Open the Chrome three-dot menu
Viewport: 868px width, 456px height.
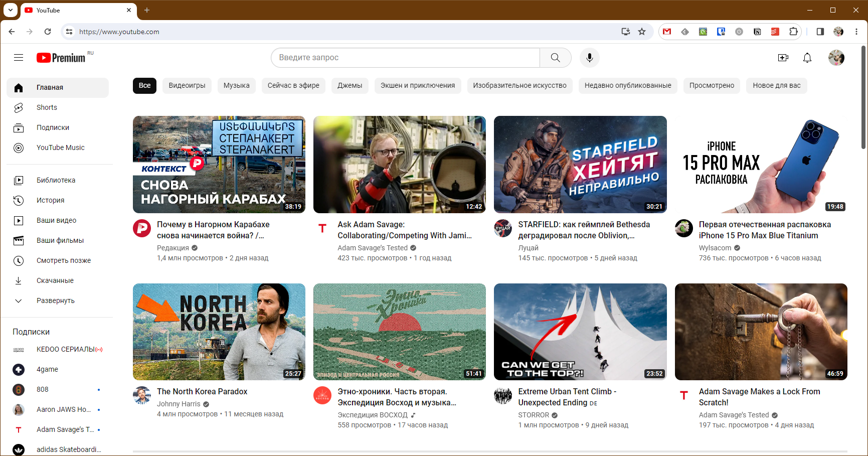[856, 32]
